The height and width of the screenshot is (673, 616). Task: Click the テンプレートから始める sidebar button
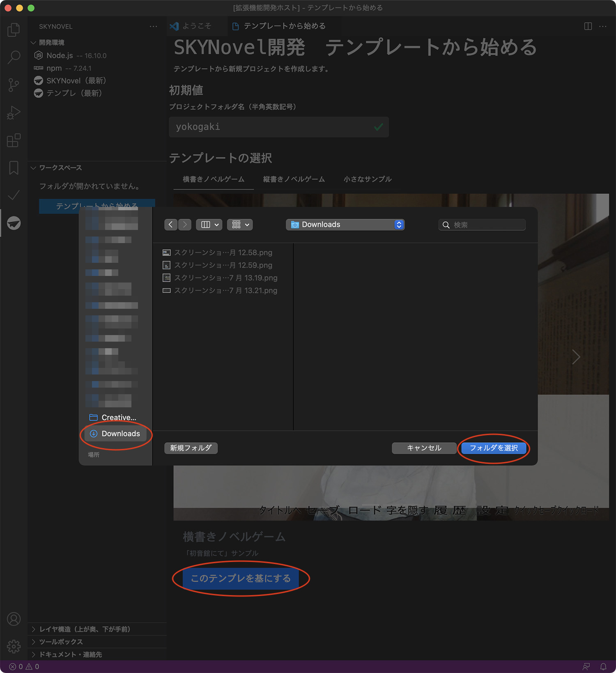[97, 206]
